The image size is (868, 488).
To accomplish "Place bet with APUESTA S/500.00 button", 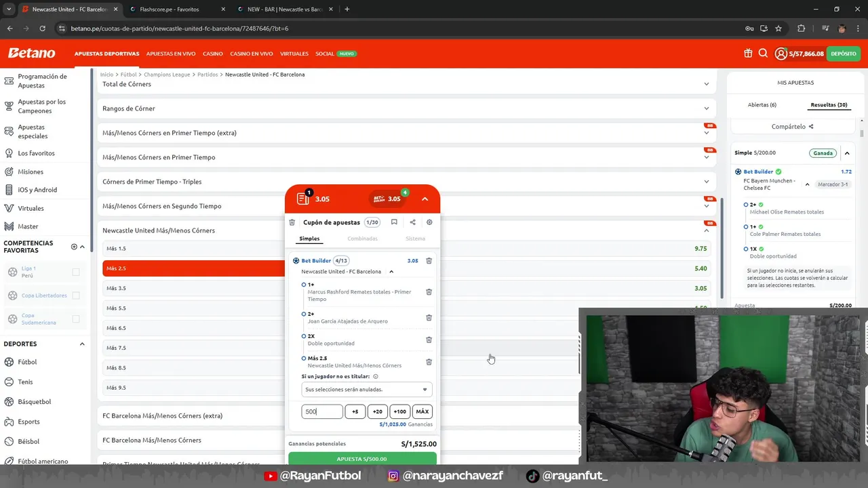I will click(362, 459).
